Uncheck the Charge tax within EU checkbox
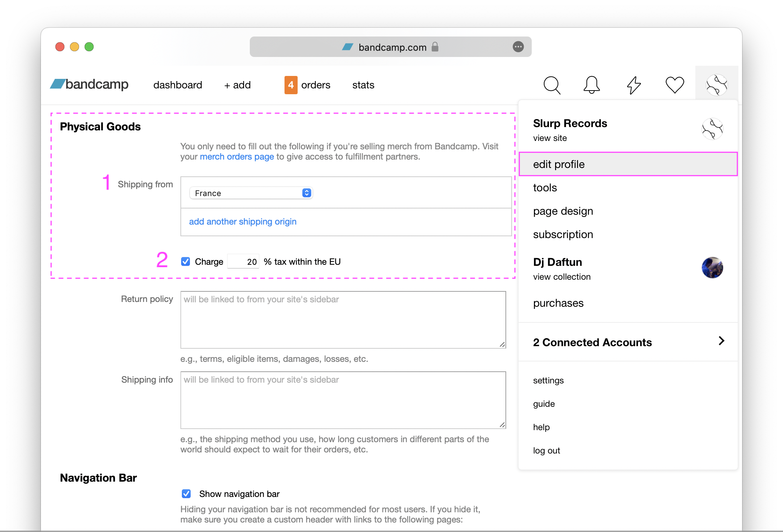The image size is (783, 532). pos(186,261)
